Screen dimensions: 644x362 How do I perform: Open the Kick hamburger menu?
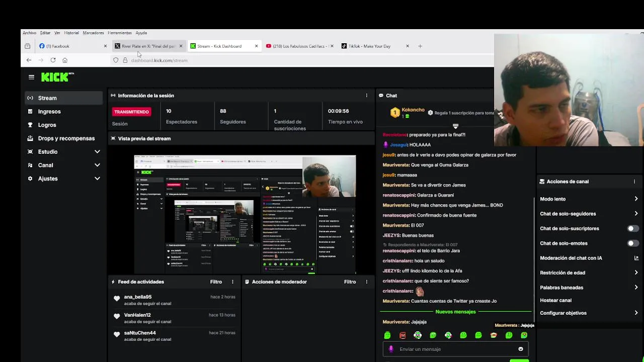click(x=31, y=77)
